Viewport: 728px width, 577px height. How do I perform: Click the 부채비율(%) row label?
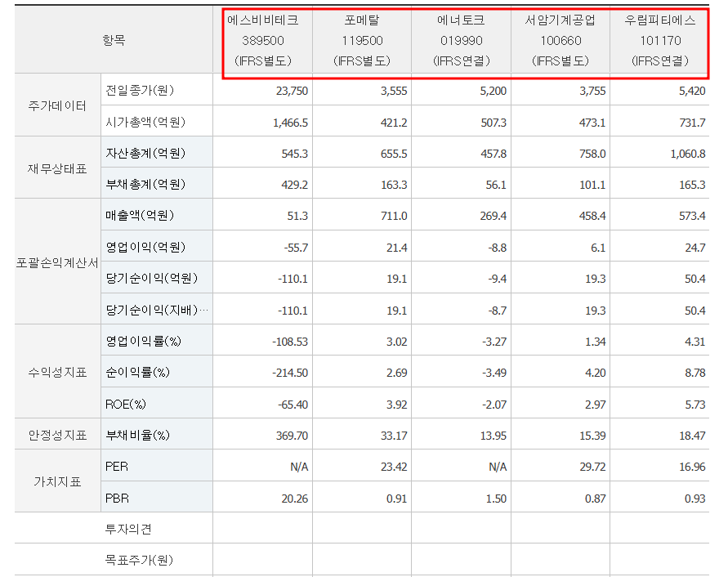(x=137, y=436)
